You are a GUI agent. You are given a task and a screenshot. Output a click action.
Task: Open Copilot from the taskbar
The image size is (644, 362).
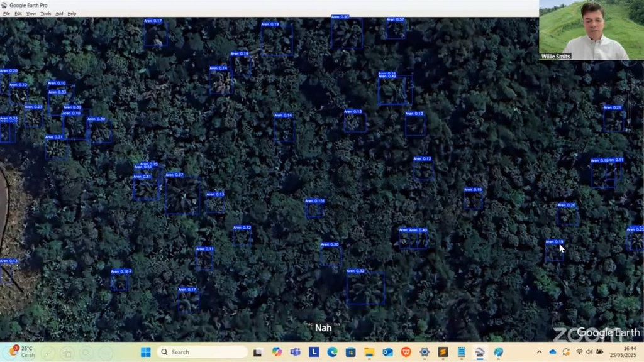[276, 352]
